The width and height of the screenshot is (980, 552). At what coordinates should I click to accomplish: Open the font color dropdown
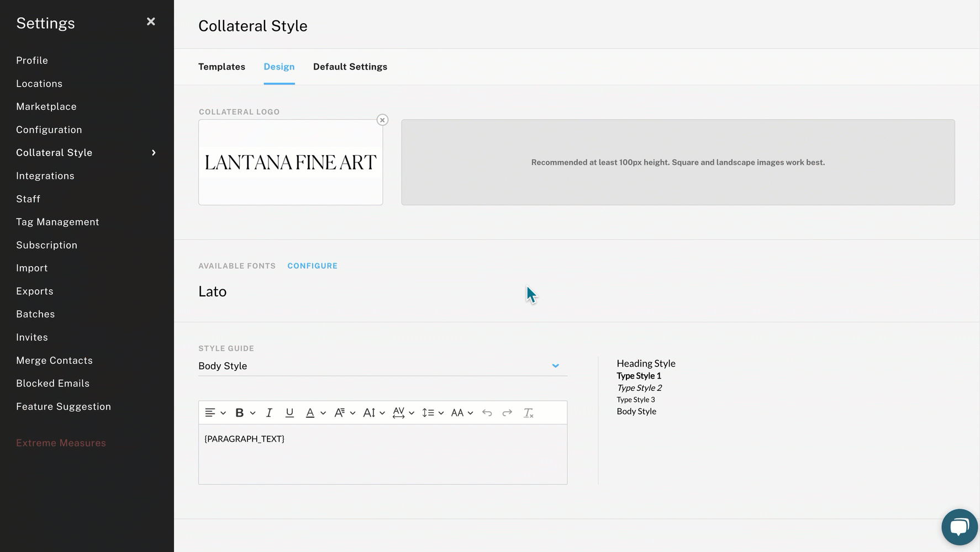[315, 413]
